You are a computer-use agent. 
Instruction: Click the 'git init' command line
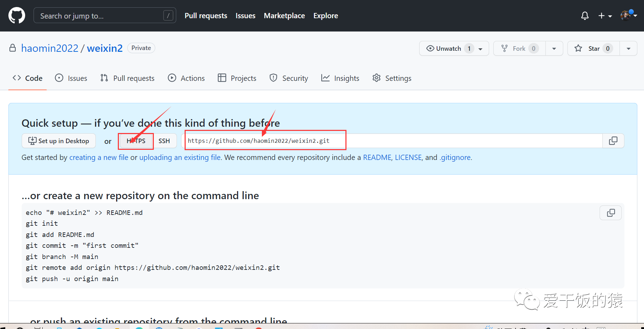pyautogui.click(x=42, y=223)
